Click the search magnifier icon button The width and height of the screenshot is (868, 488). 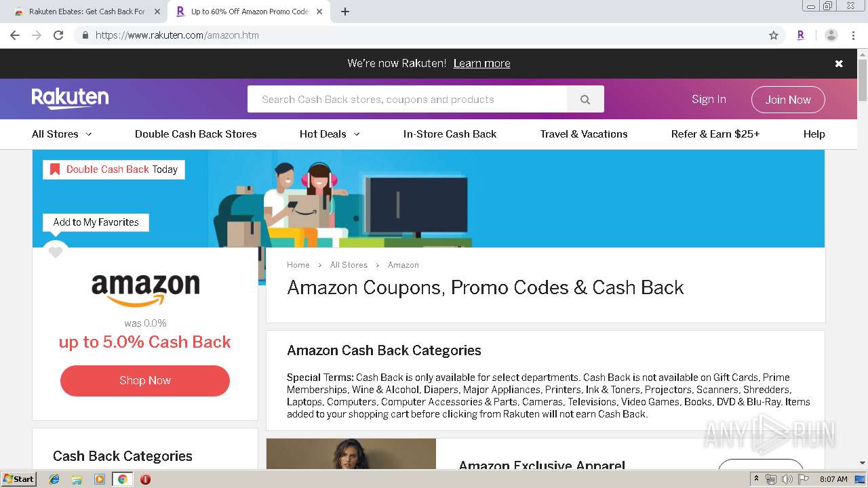[x=585, y=100]
